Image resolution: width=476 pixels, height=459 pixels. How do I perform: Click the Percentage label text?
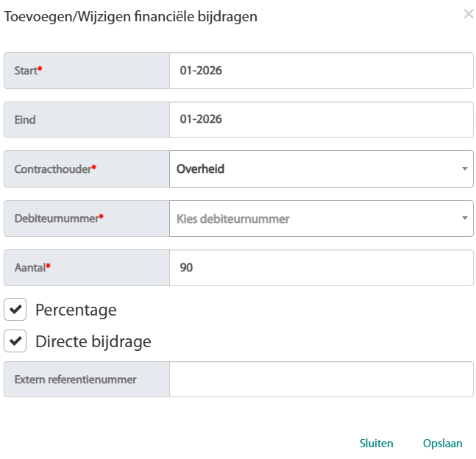point(76,310)
